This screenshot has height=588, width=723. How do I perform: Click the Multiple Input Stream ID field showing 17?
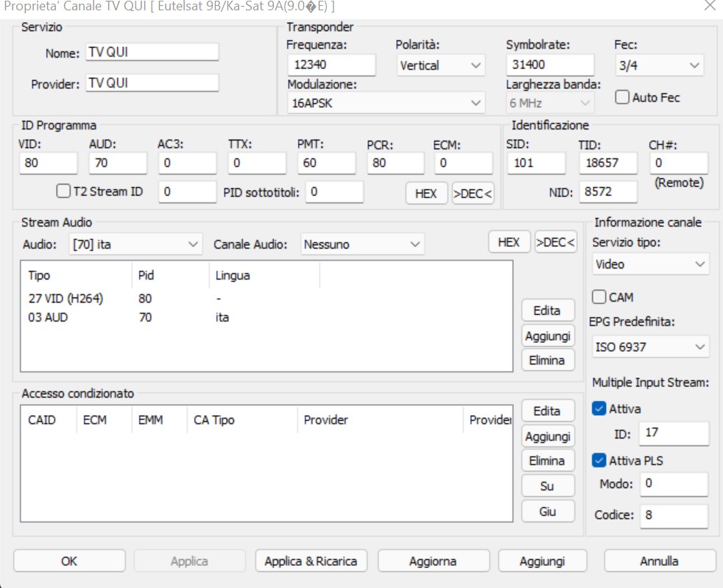[x=674, y=433]
